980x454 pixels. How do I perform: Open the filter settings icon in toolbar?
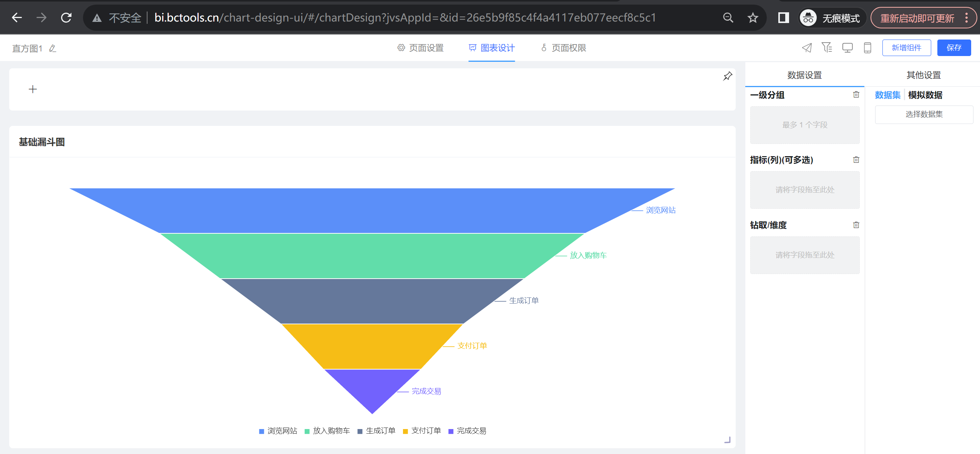827,48
